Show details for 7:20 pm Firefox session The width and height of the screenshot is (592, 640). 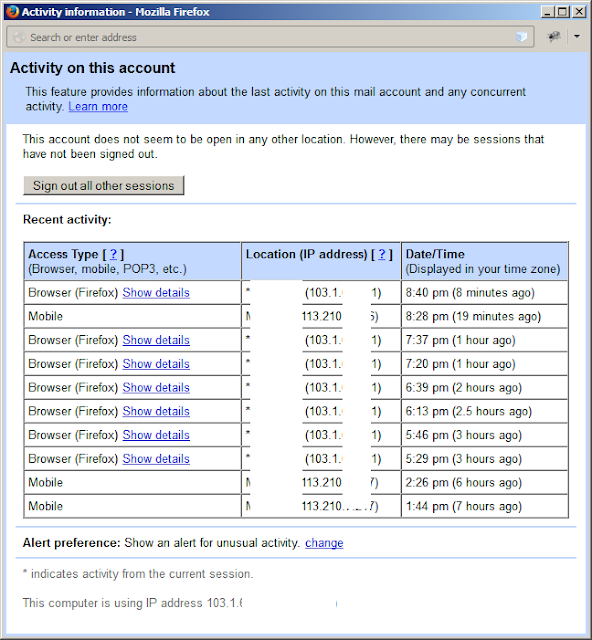[x=156, y=364]
